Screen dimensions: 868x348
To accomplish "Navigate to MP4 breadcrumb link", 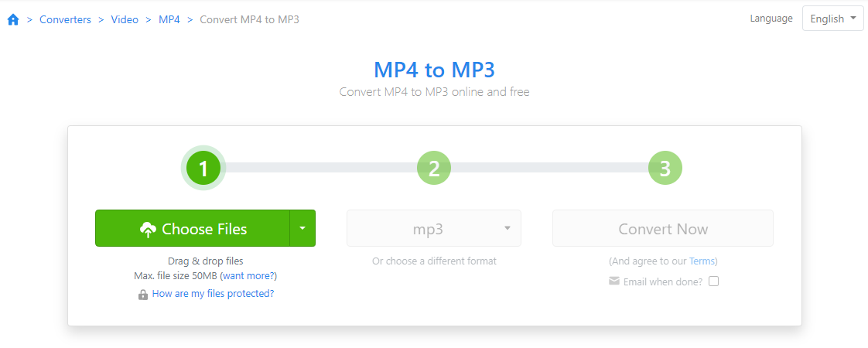I will pos(169,19).
